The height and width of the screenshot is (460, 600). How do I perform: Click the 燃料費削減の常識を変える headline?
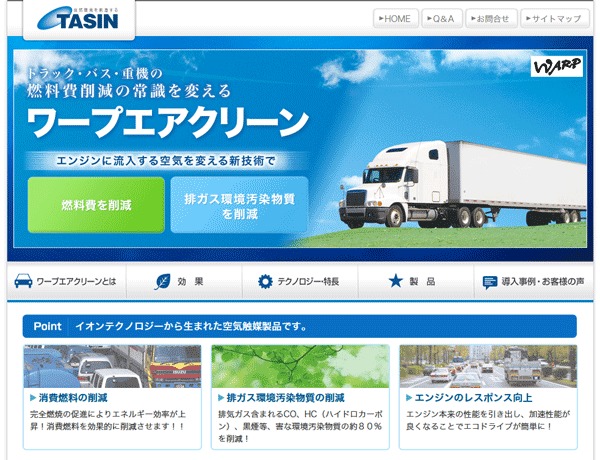pyautogui.click(x=129, y=91)
